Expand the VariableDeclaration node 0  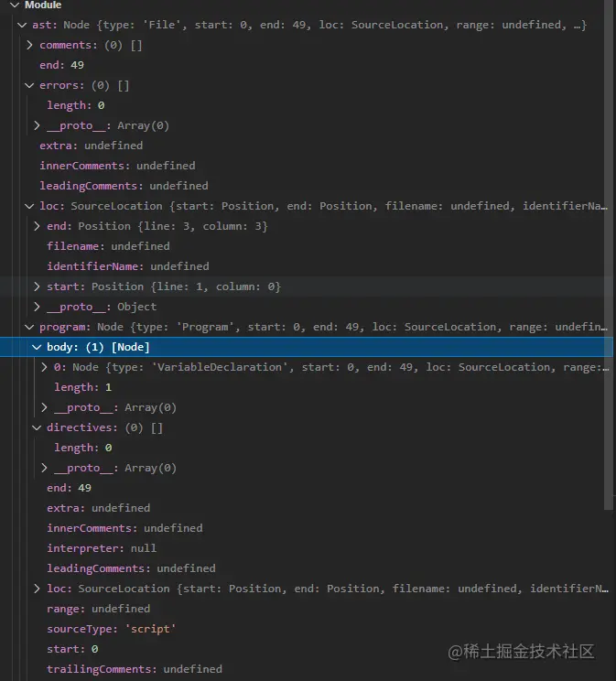point(44,367)
